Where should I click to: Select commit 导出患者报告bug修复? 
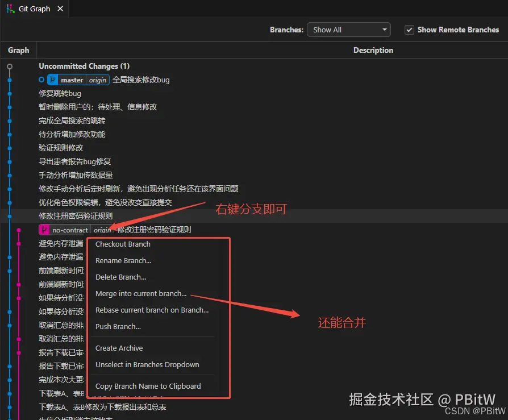coord(75,161)
